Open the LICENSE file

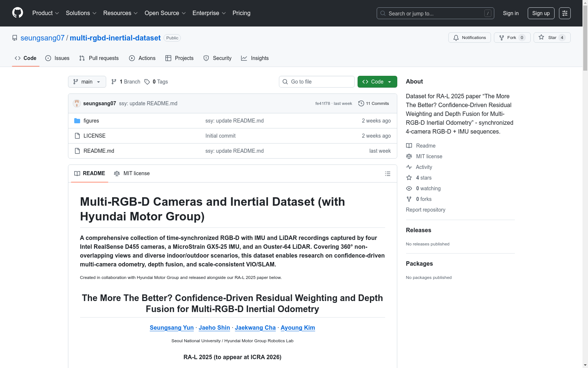(94, 136)
